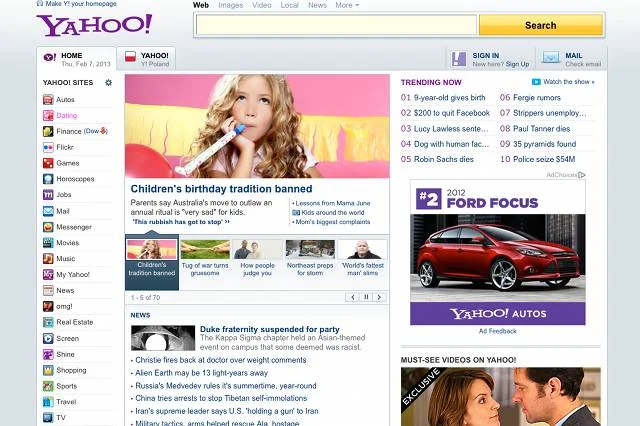Open Kids around the world link
Viewport: 640px width, 426px height.
tap(333, 213)
